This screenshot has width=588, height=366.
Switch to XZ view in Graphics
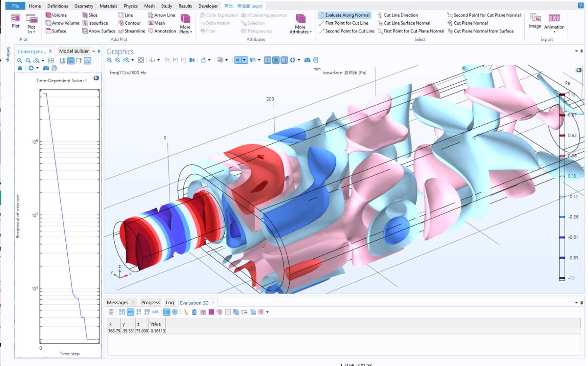point(184,60)
